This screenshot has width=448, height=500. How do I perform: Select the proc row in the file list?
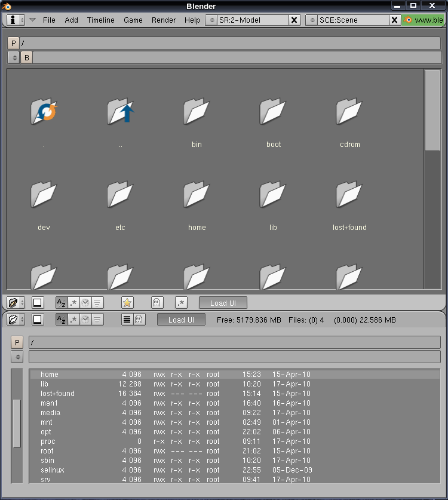coord(235,441)
